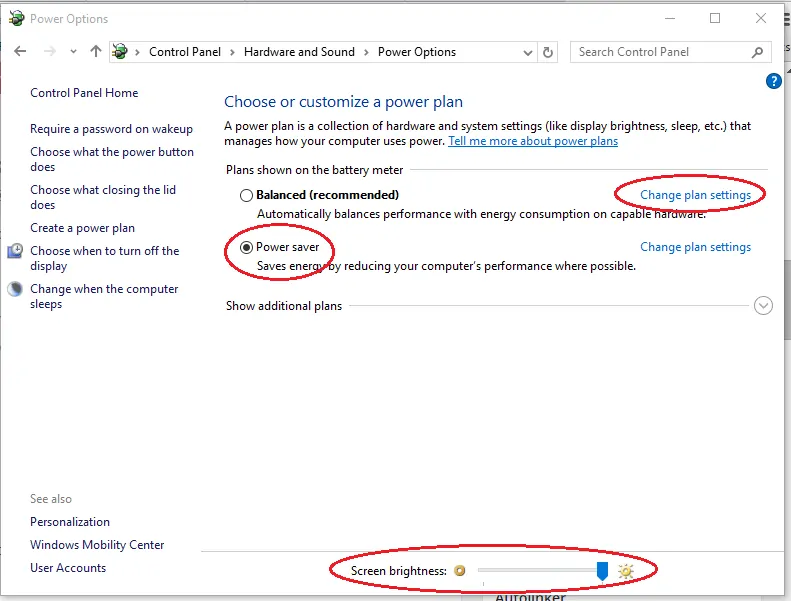Open Personalization under See also
Viewport: 791px width, 601px height.
click(x=70, y=522)
